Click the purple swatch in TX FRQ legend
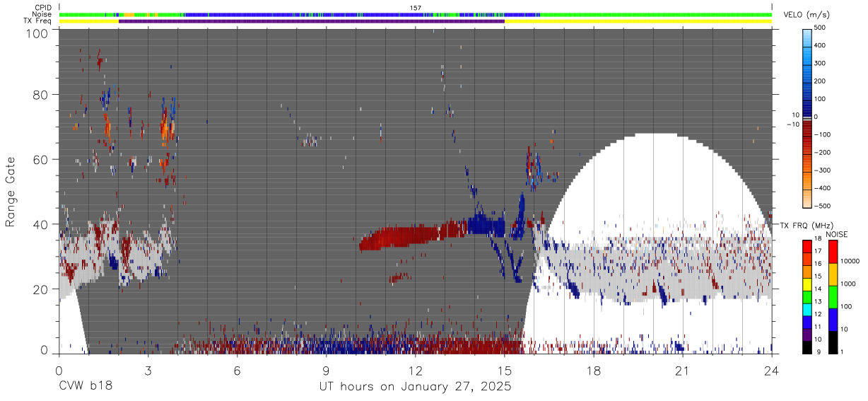 (x=807, y=333)
